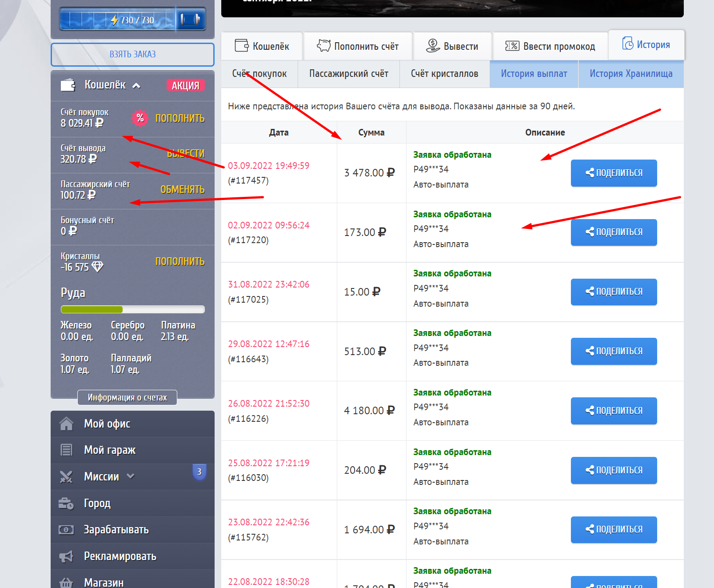Click the Дата column header
Image resolution: width=714 pixels, height=588 pixels.
point(279,132)
